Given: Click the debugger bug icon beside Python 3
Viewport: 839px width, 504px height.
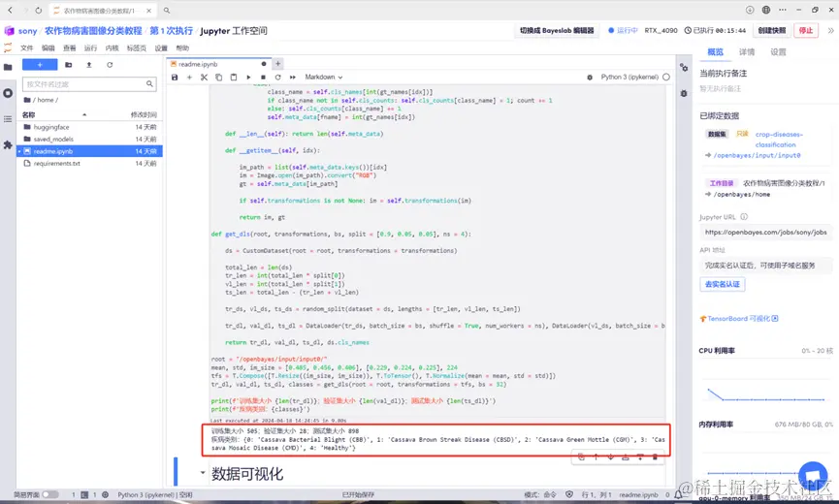Looking at the screenshot, I should click(590, 77).
